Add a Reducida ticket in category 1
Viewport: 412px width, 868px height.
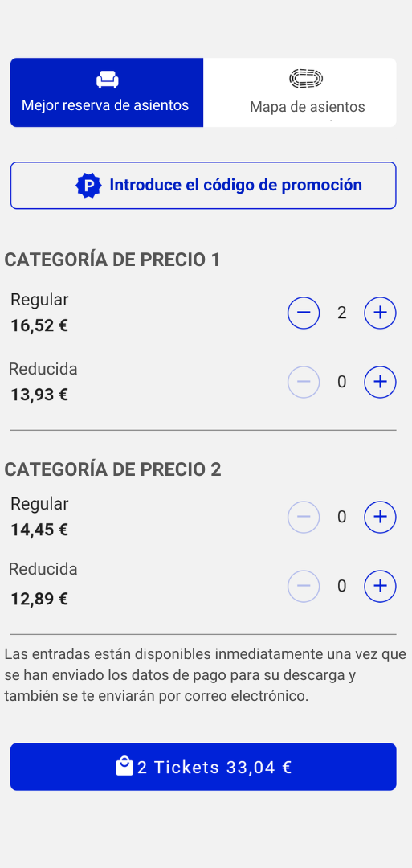[380, 382]
